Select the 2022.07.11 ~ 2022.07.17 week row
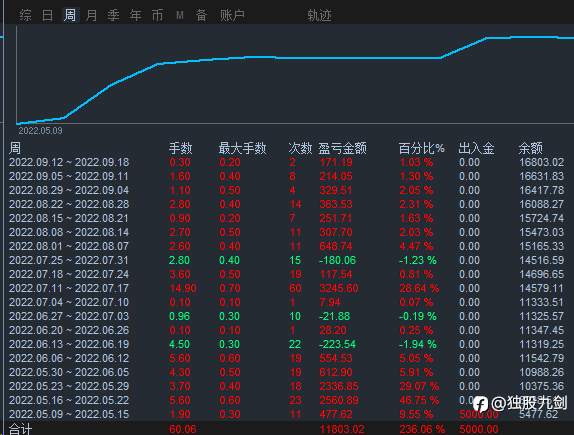This screenshot has width=574, height=435. [x=287, y=288]
